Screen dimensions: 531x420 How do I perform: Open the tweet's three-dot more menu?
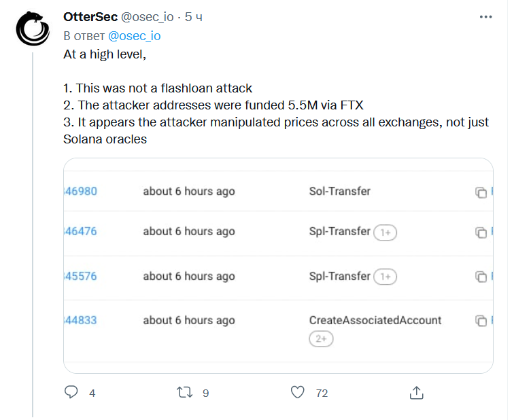coord(485,16)
